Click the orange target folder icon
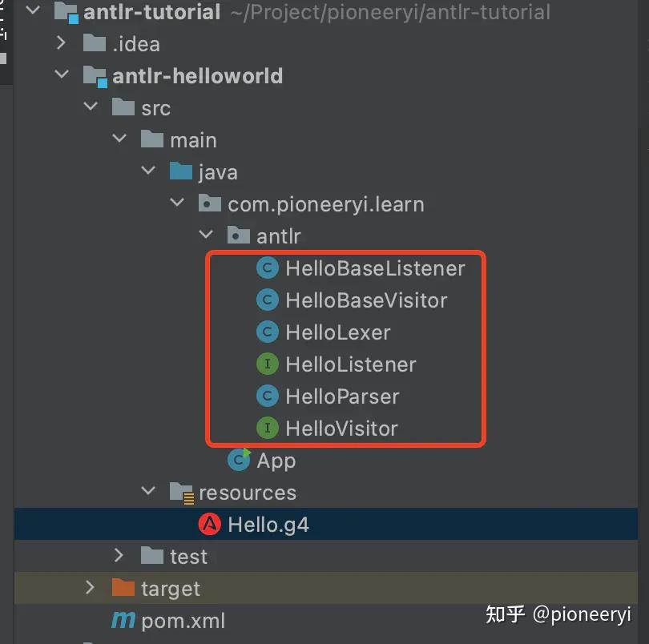Viewport: 649px width, 644px height. click(123, 589)
